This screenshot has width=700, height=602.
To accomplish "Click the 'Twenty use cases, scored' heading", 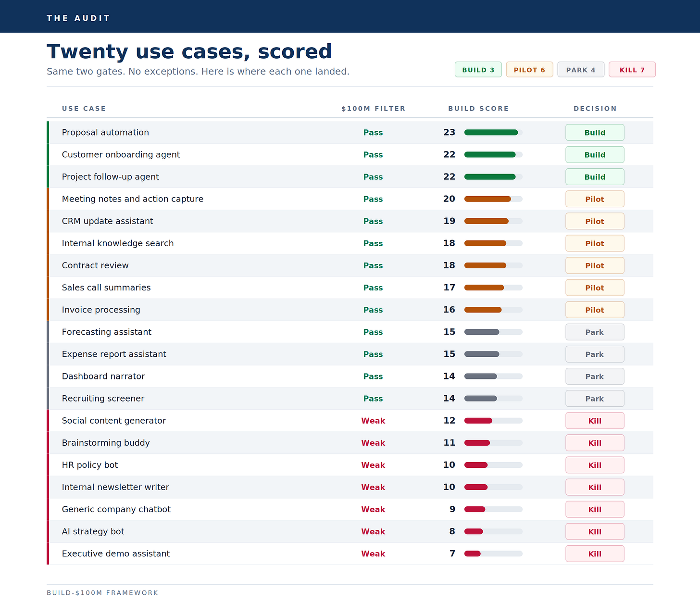I will point(189,51).
